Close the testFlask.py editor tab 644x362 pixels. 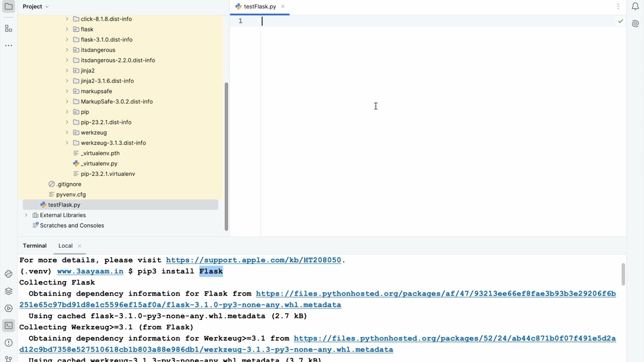coord(283,7)
